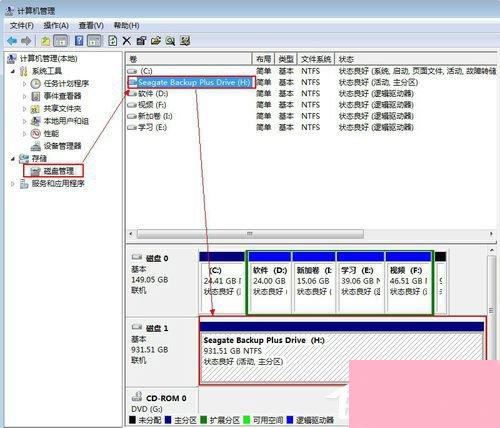Collapse the 存储 tree node
The width and height of the screenshot is (500, 428).
point(13,159)
